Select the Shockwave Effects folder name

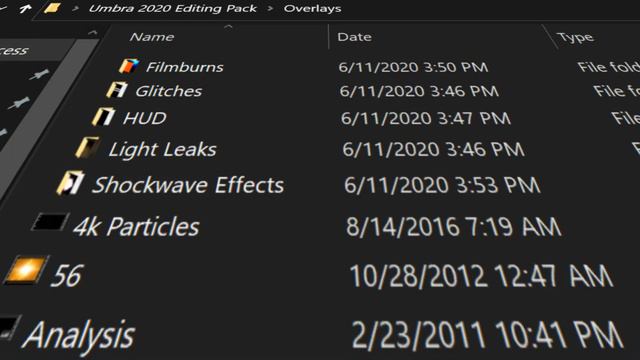(188, 185)
